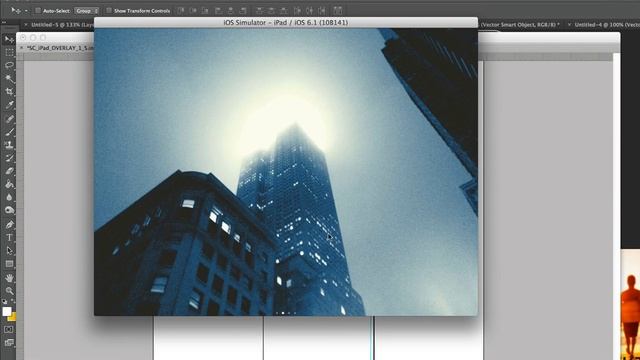The image size is (640, 360).
Task: Select the Brush tool
Action: click(x=9, y=132)
